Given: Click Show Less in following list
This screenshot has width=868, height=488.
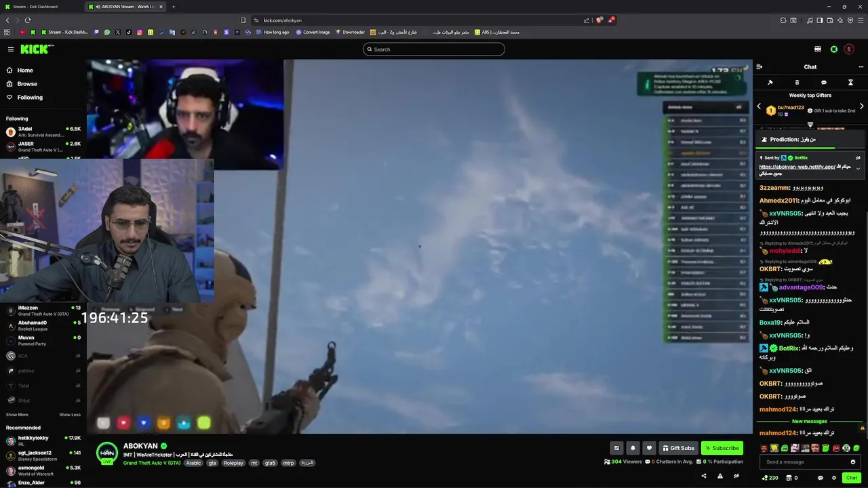Looking at the screenshot, I should pyautogui.click(x=70, y=415).
